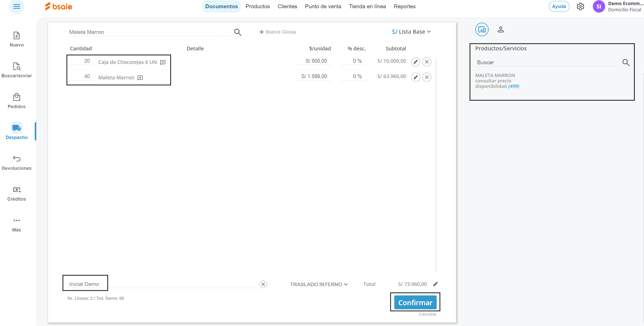Edit the Maleta Marron line with pencil
644x326 pixels.
coord(415,77)
